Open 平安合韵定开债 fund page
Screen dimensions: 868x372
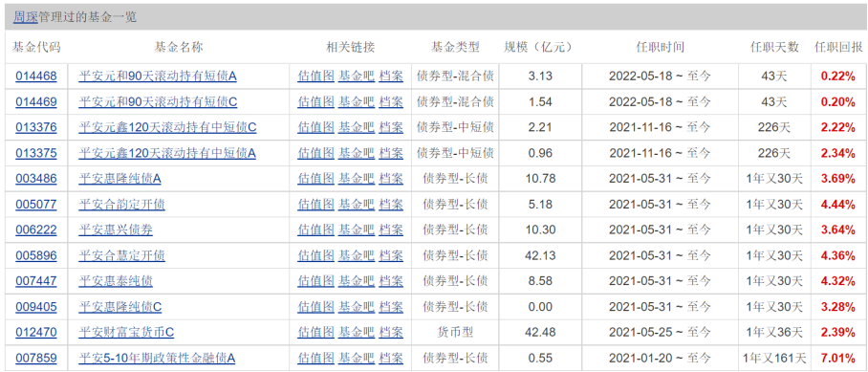(121, 205)
